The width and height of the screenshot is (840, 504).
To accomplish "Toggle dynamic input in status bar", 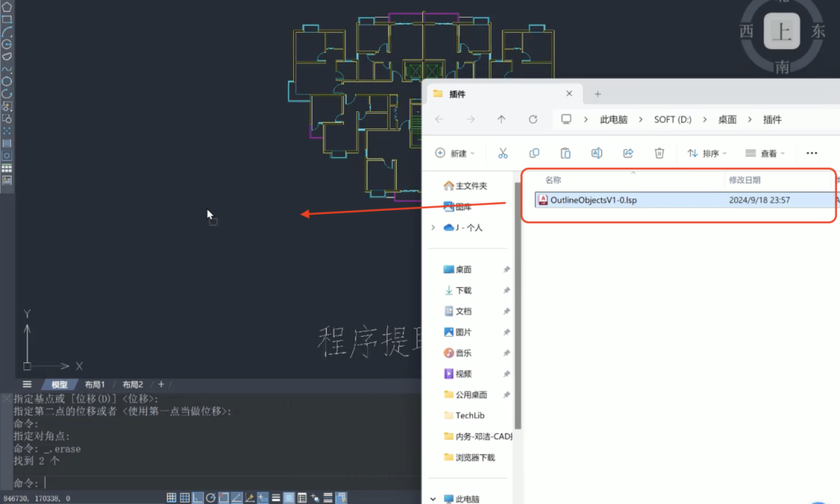I will (x=263, y=498).
